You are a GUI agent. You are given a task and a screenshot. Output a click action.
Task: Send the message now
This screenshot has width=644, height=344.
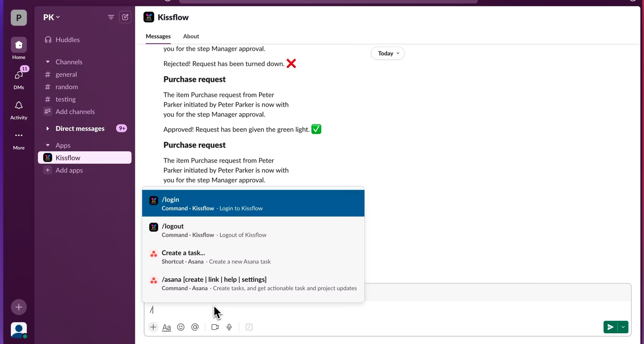click(610, 327)
